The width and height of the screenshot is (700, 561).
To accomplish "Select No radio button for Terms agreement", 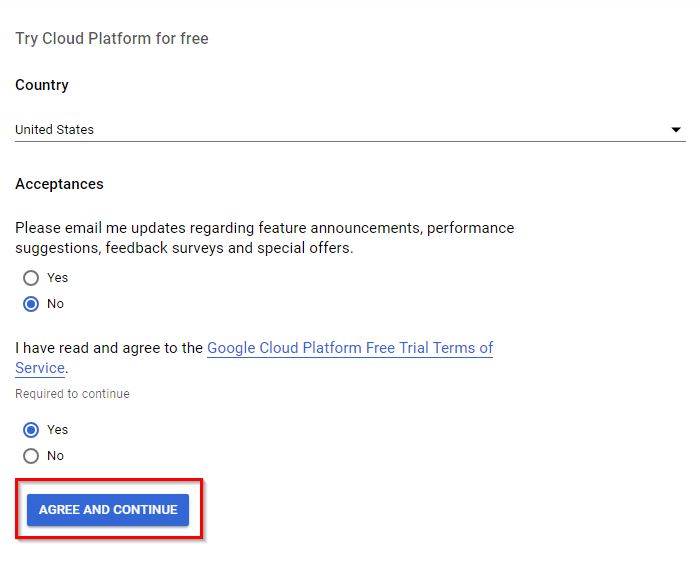I will point(31,456).
